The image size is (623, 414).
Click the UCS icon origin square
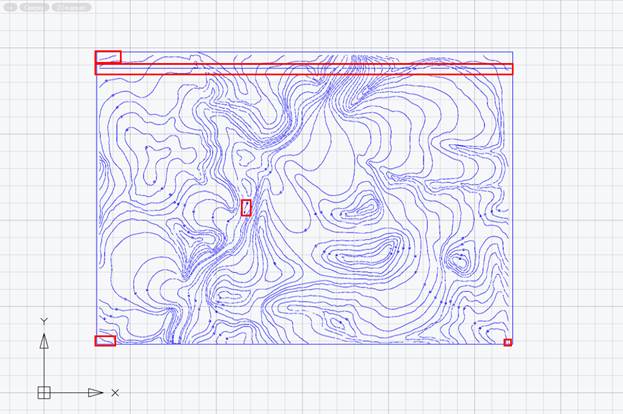(44, 392)
